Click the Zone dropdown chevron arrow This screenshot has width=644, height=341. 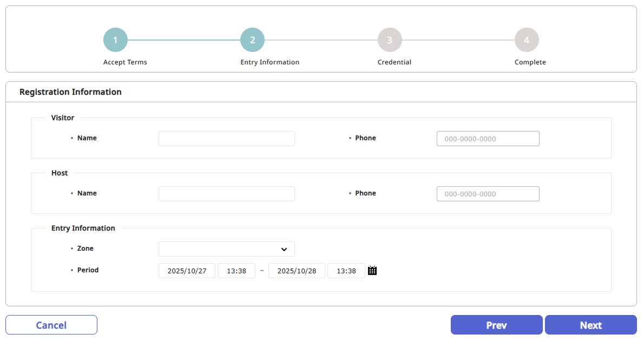pos(284,249)
